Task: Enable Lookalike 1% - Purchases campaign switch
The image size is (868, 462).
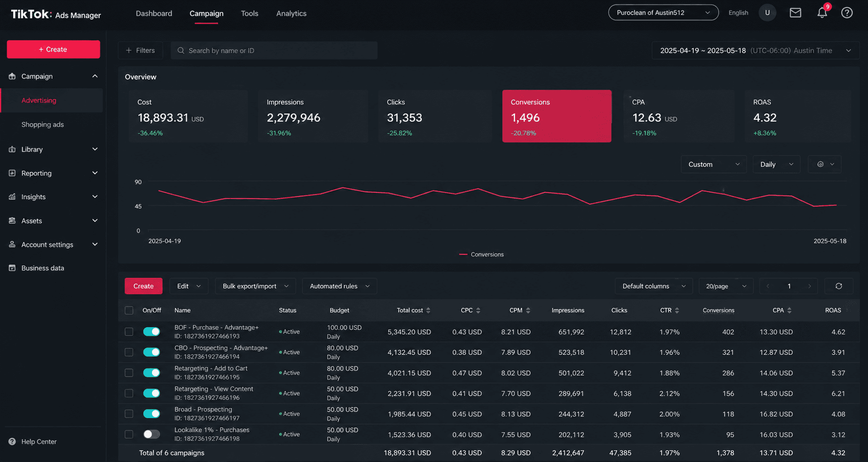Action: click(x=151, y=434)
